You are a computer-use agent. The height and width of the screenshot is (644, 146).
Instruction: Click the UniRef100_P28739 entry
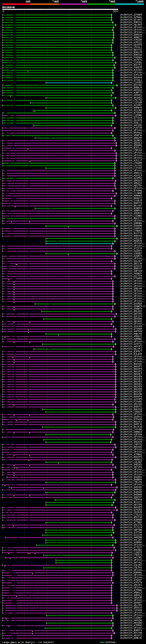131,128
